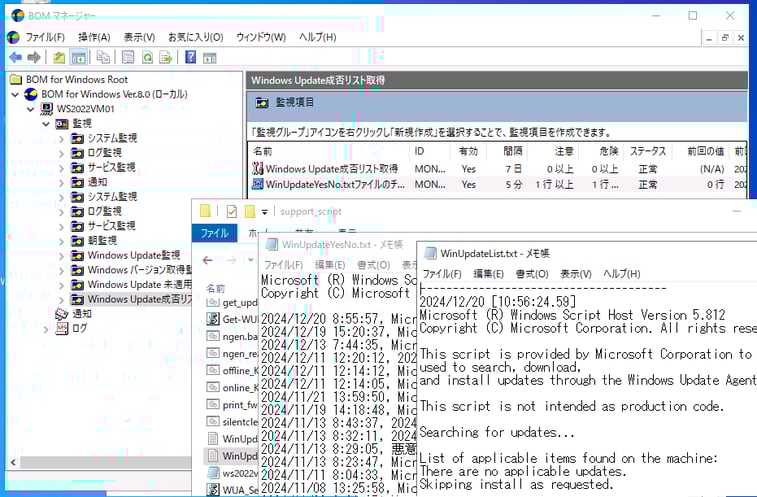Screen dimensions: 757x497
Task: Select the print_fw file in explorer
Action: coord(232,405)
